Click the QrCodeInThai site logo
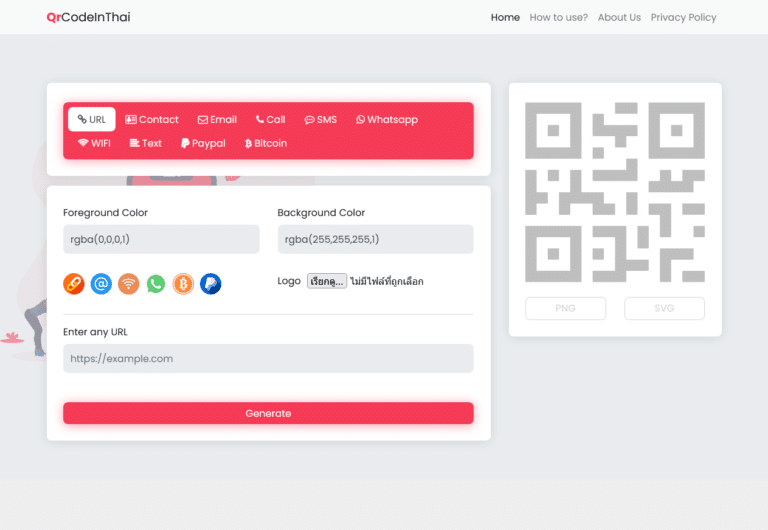 point(88,17)
